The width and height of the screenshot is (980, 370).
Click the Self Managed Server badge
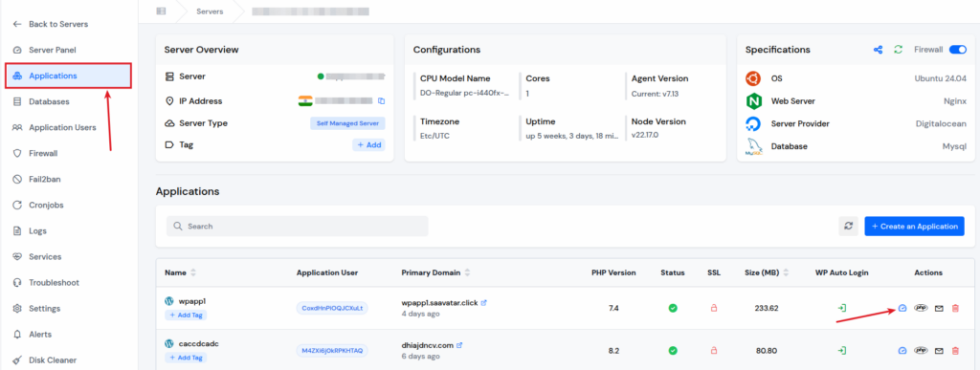347,123
